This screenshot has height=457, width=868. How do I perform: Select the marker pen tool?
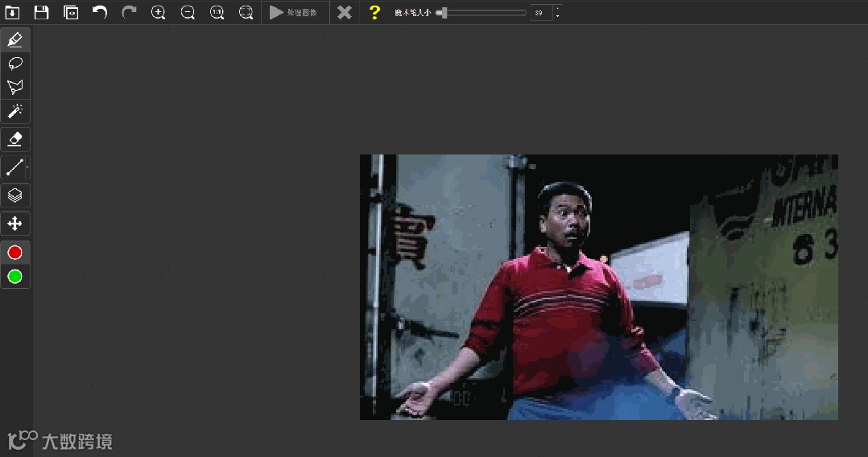click(15, 40)
